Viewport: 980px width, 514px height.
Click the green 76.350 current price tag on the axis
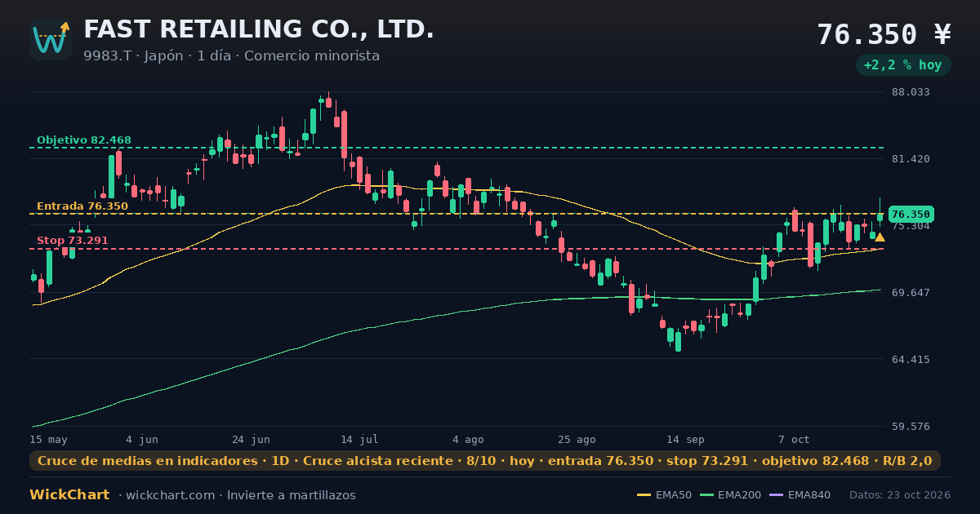[x=911, y=215]
